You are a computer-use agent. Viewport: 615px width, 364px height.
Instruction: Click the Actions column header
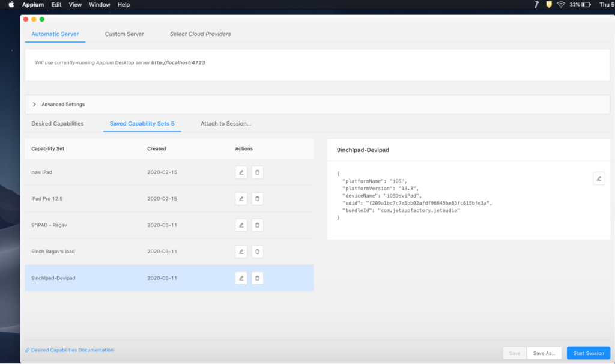pos(244,148)
